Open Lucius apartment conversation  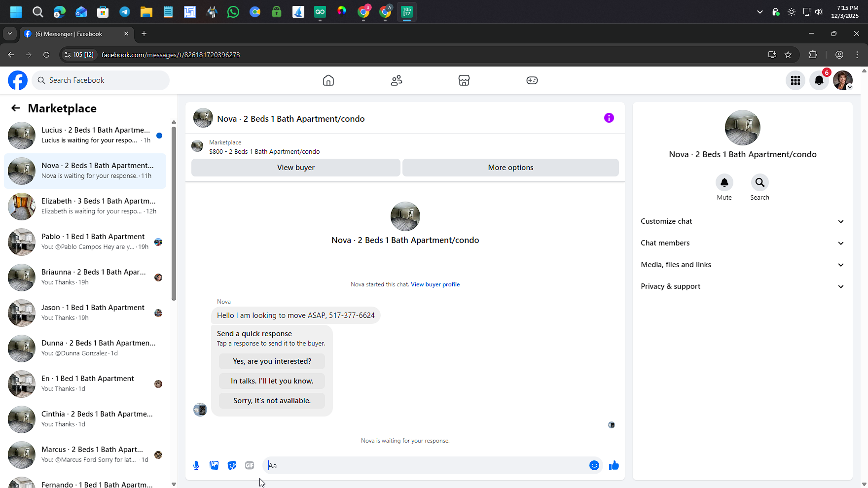(85, 136)
